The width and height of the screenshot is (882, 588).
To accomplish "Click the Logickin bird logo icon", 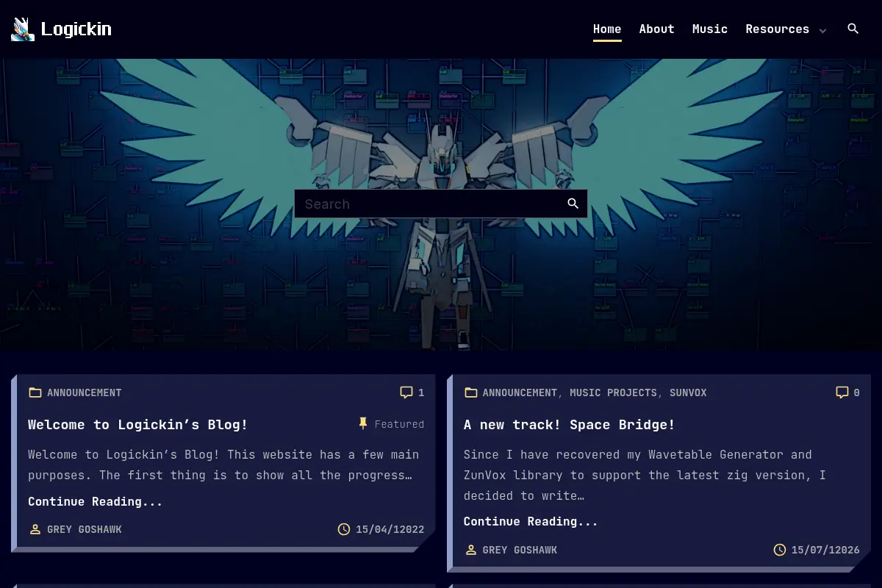I will pos(23,29).
